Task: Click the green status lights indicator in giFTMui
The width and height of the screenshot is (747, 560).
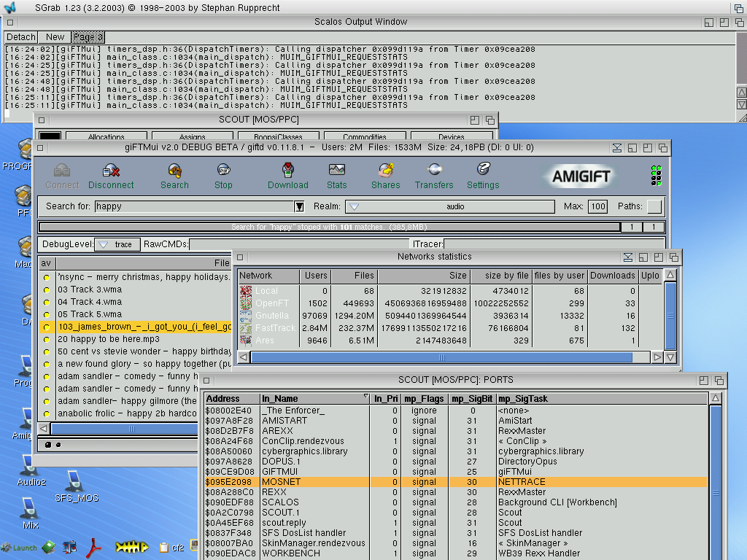Action: 656,175
